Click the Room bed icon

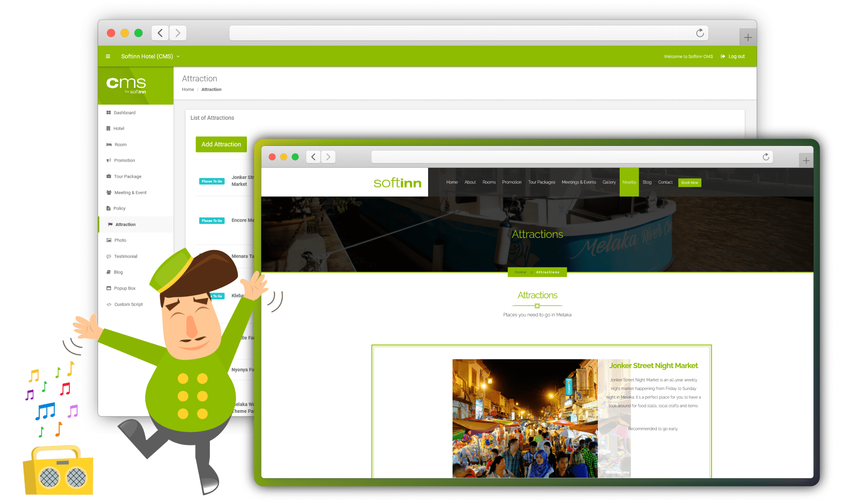point(109,144)
